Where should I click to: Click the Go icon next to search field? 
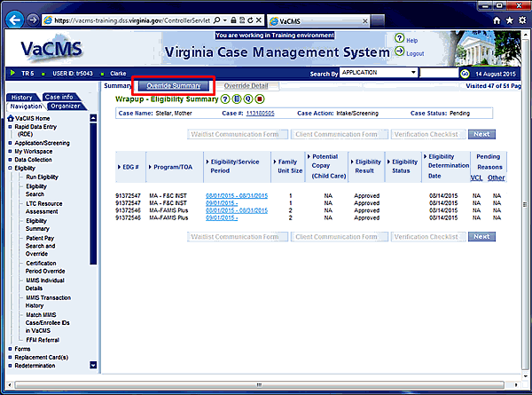[x=466, y=72]
